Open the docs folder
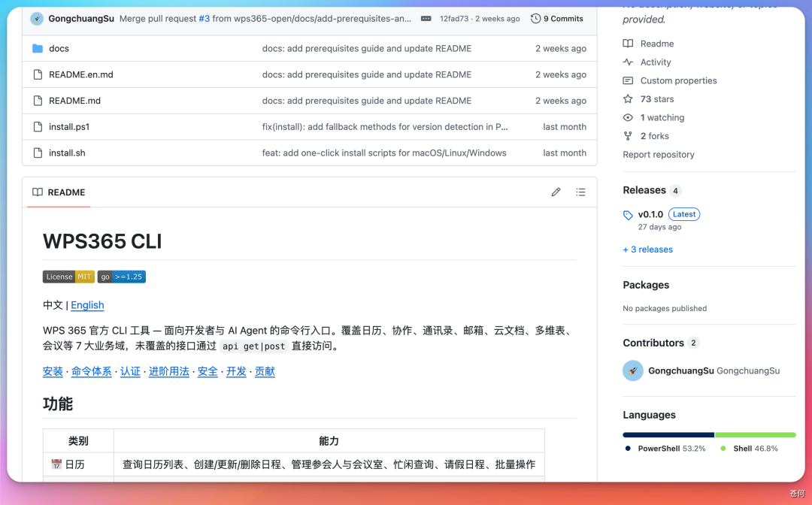 [x=59, y=49]
